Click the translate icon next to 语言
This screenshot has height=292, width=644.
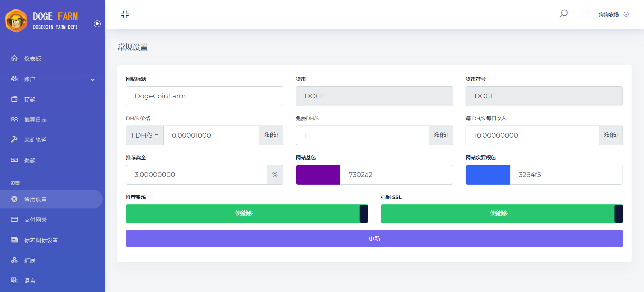click(x=14, y=281)
